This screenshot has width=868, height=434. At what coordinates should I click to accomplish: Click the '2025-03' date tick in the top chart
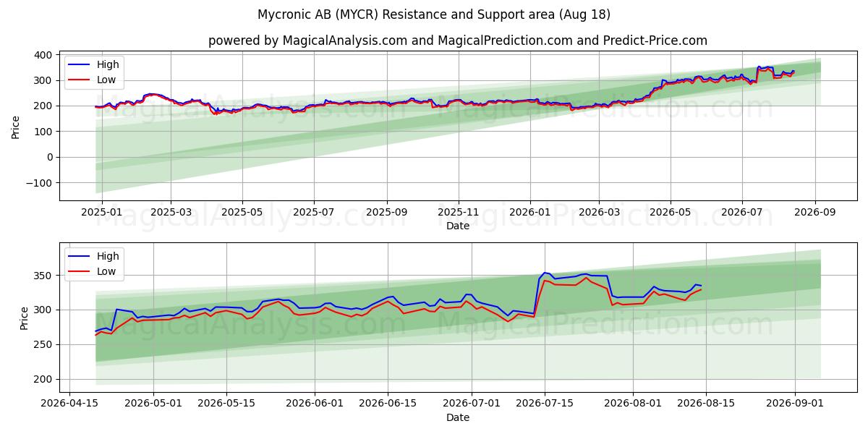pos(171,213)
